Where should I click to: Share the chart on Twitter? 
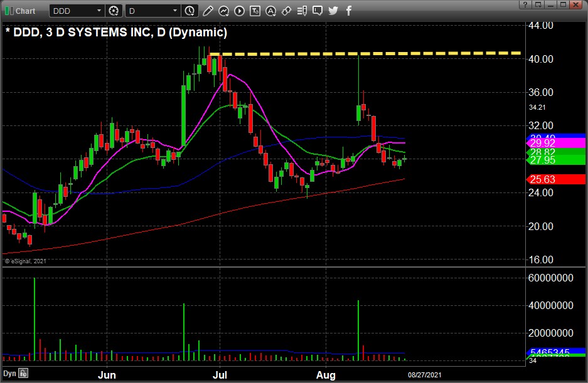[333, 11]
